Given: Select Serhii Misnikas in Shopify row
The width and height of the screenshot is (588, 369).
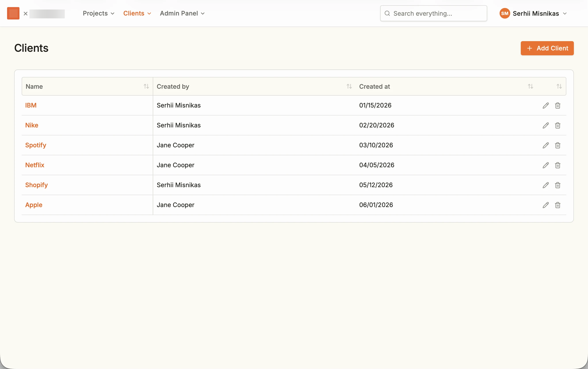Looking at the screenshot, I should (179, 185).
